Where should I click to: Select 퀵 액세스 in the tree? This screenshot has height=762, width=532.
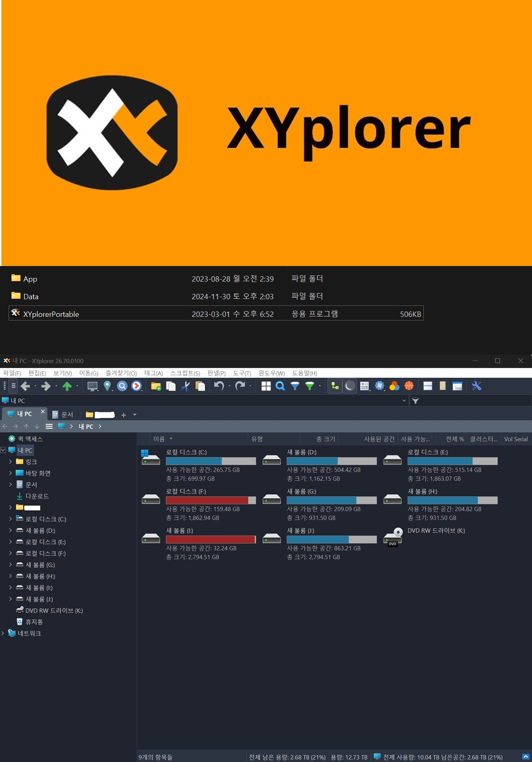pos(30,439)
